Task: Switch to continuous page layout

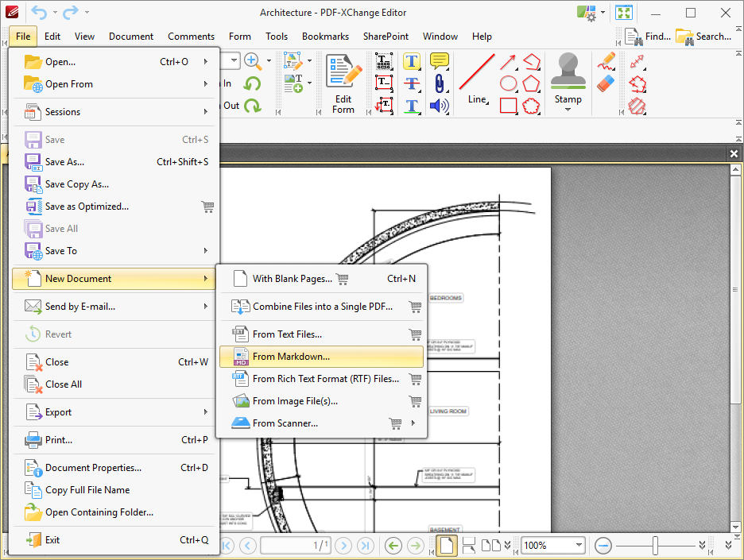Action: click(469, 545)
